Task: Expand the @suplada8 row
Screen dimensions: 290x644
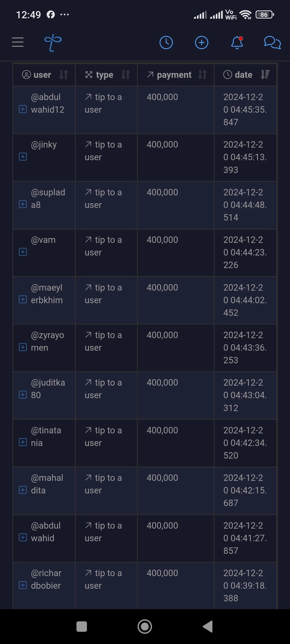Action: pyautogui.click(x=23, y=204)
